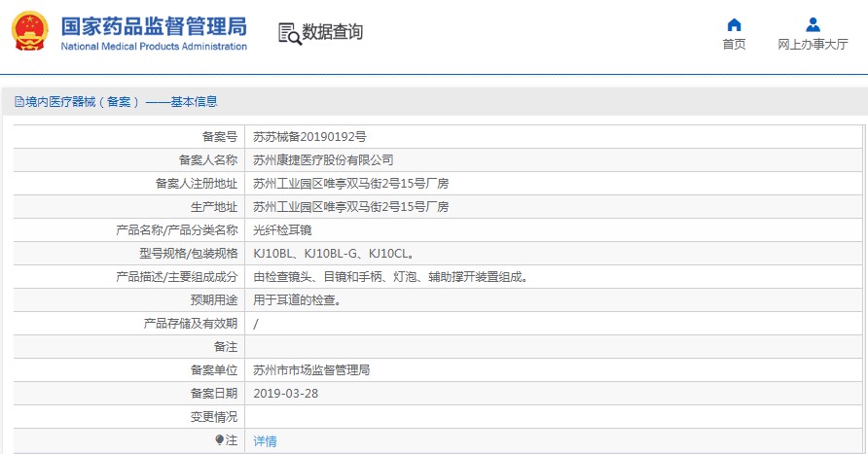Select filing date 2019-03-28
Image resolution: width=868 pixels, height=454 pixels.
coord(286,393)
